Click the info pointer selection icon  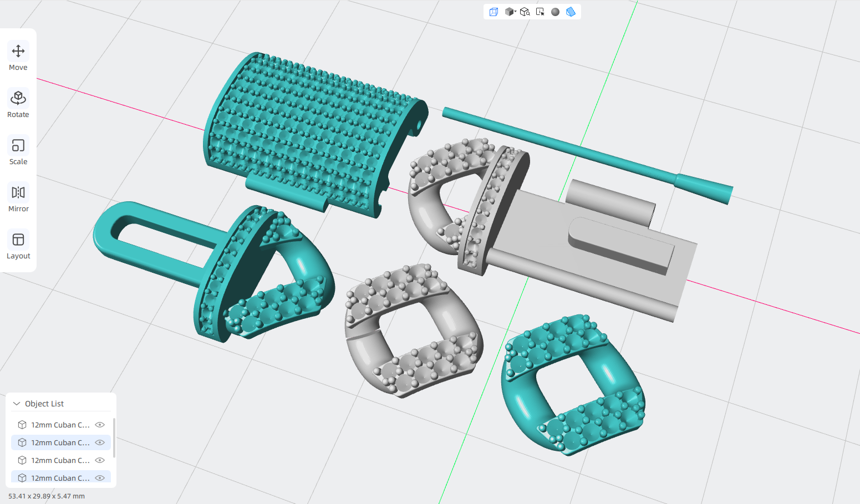pos(540,12)
